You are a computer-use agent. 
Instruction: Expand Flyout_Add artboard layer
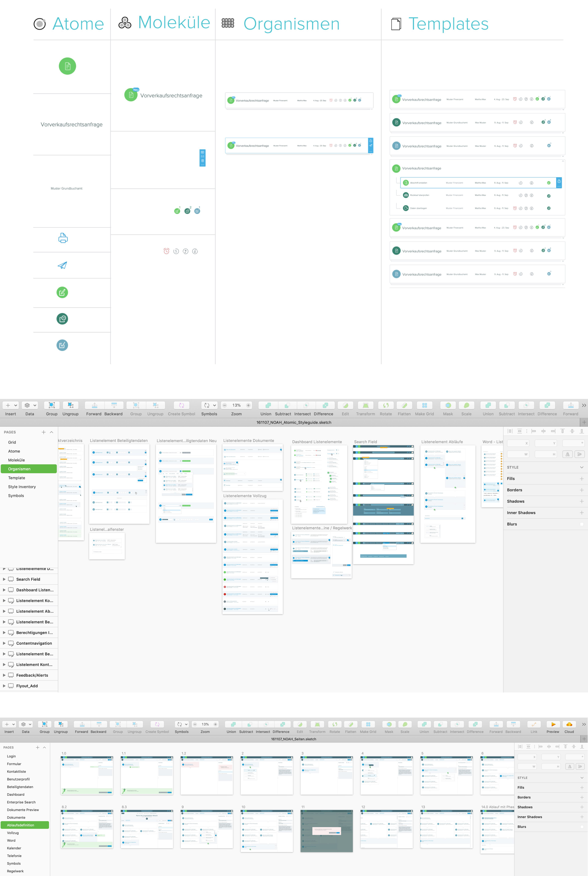point(4,686)
